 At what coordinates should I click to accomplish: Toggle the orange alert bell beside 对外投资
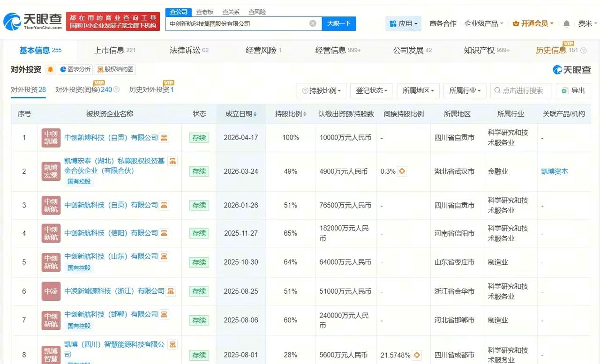coord(51,69)
